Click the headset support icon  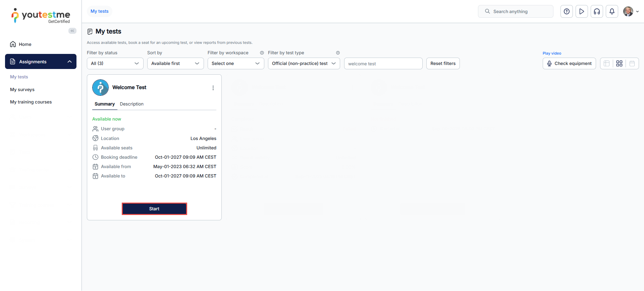597,11
